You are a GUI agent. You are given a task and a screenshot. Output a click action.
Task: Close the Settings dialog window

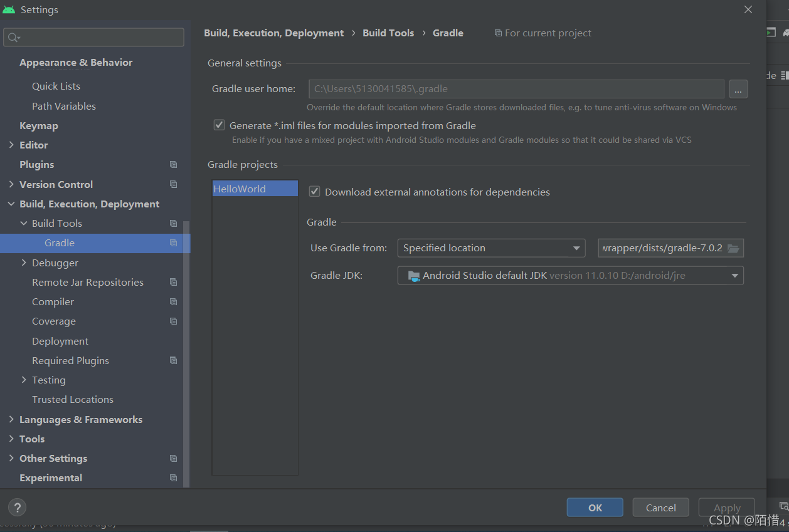tap(748, 9)
